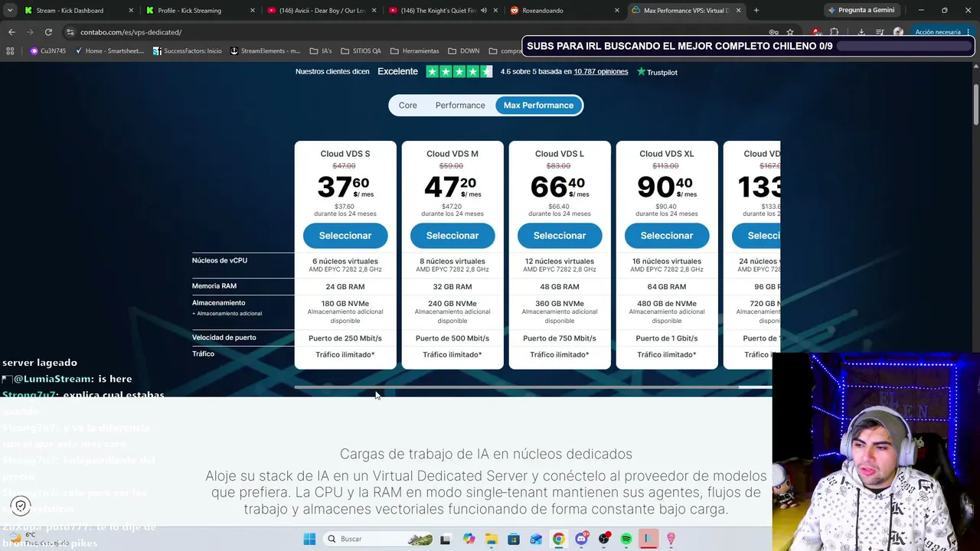Open the 10.787 opiniones link
980x551 pixels.
click(x=601, y=72)
